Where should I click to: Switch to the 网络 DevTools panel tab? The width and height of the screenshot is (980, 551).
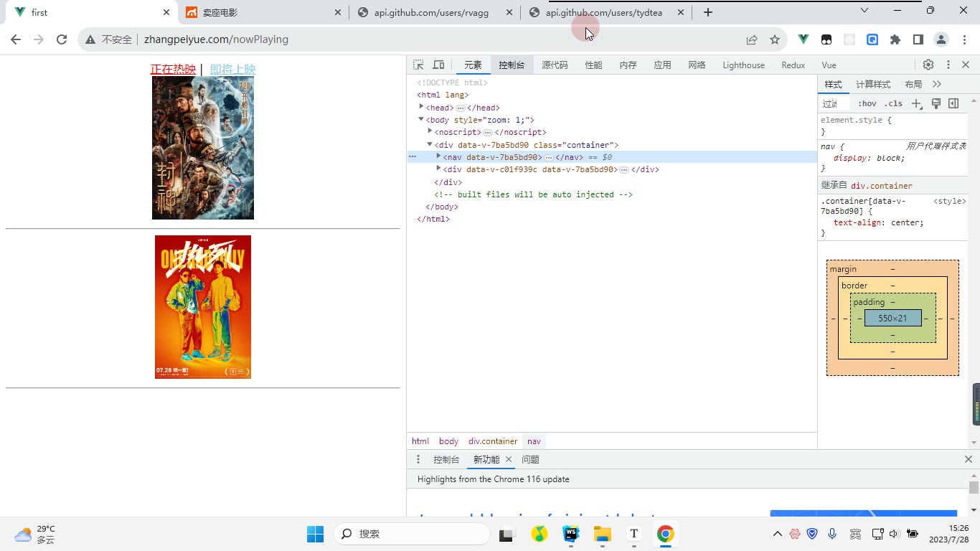697,65
